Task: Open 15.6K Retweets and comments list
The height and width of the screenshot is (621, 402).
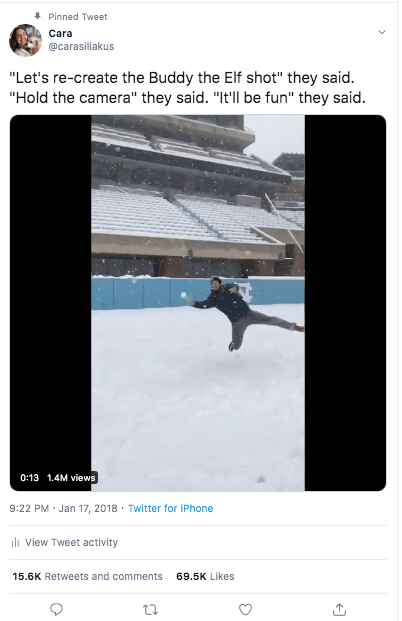Action: tap(88, 576)
